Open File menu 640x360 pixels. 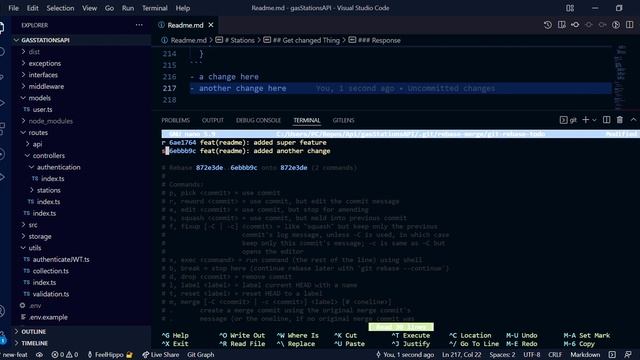pos(13,8)
